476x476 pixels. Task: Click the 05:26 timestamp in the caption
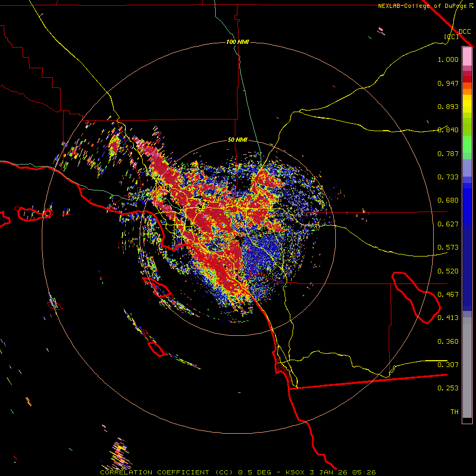(364, 472)
